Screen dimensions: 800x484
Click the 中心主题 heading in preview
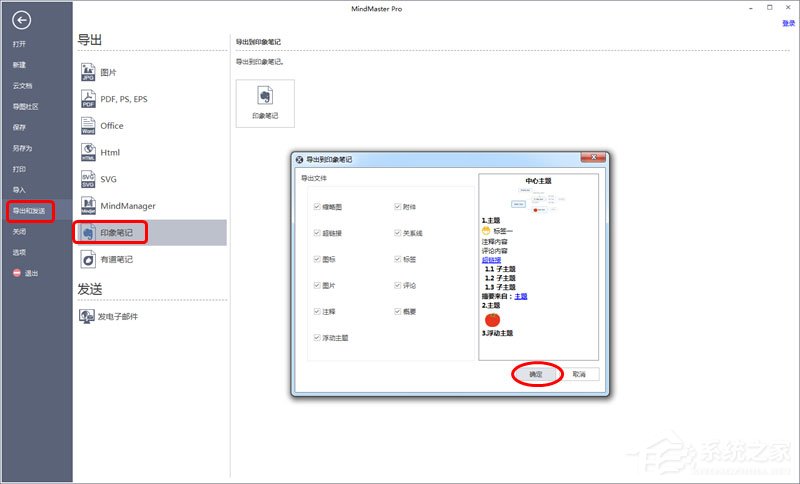pos(538,181)
